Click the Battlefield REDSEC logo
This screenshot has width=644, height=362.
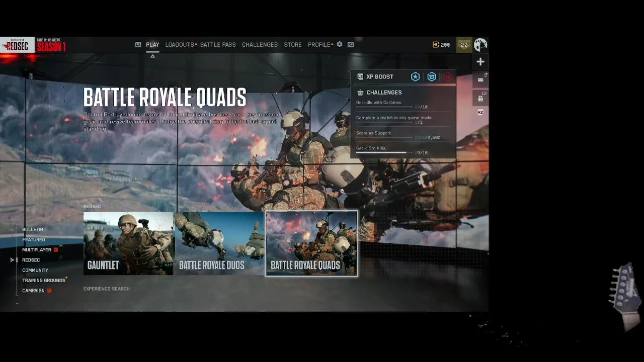point(17,45)
